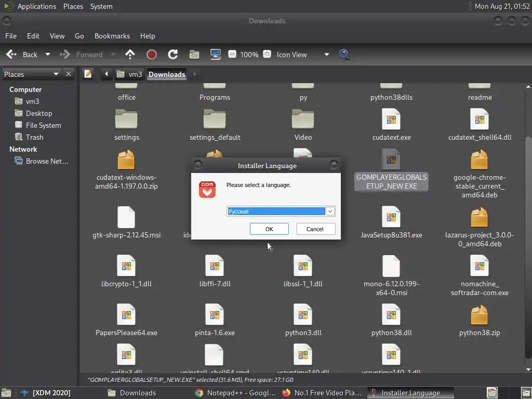532x399 pixels.
Task: Click the red Stop loading icon
Action: pos(151,55)
